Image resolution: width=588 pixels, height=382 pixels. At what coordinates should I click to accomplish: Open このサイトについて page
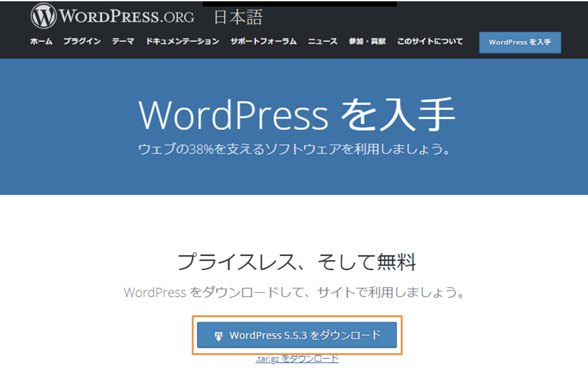(x=430, y=41)
